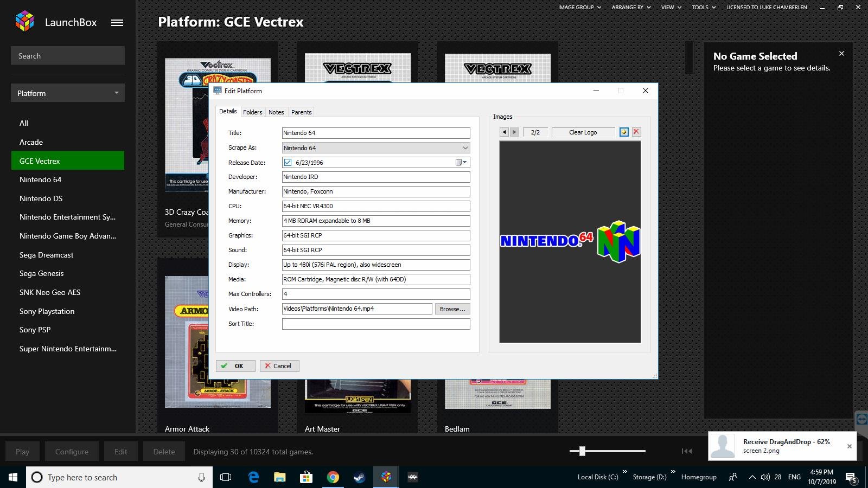Open the Scrape As dropdown

pyautogui.click(x=376, y=147)
